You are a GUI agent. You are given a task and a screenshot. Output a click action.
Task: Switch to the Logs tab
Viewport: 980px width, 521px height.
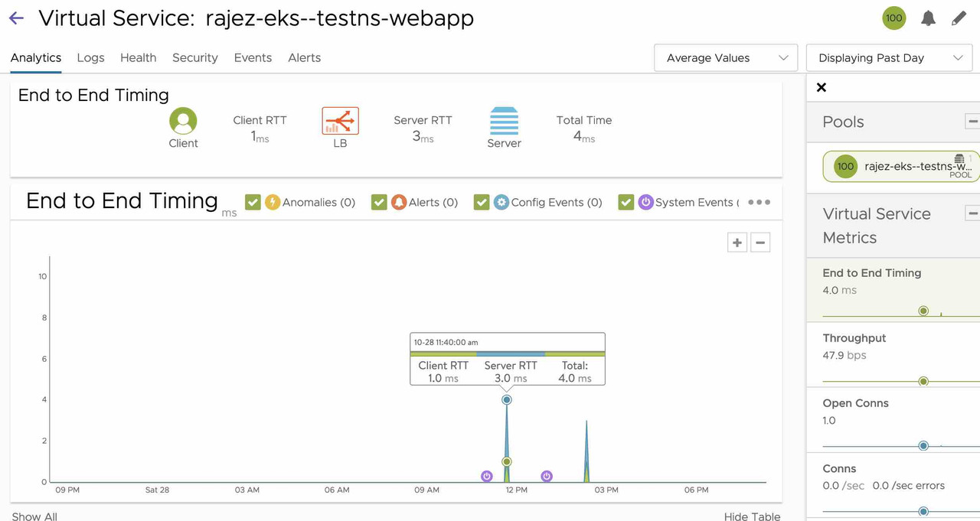[90, 57]
